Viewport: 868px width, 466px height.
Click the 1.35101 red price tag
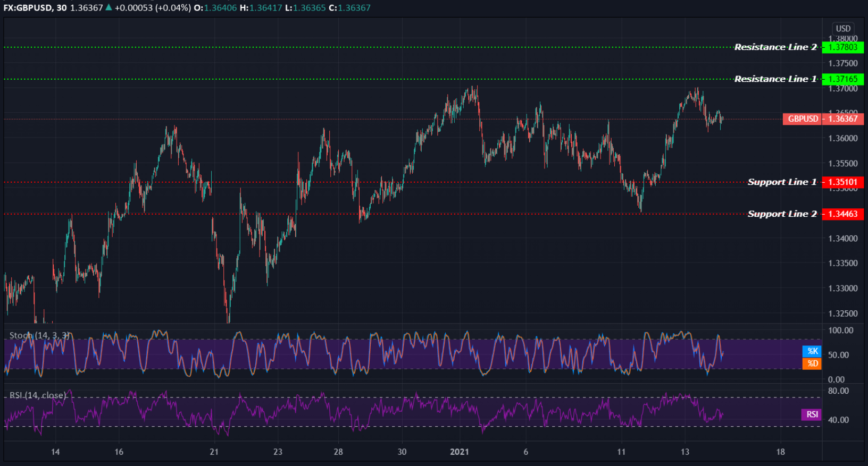(843, 182)
